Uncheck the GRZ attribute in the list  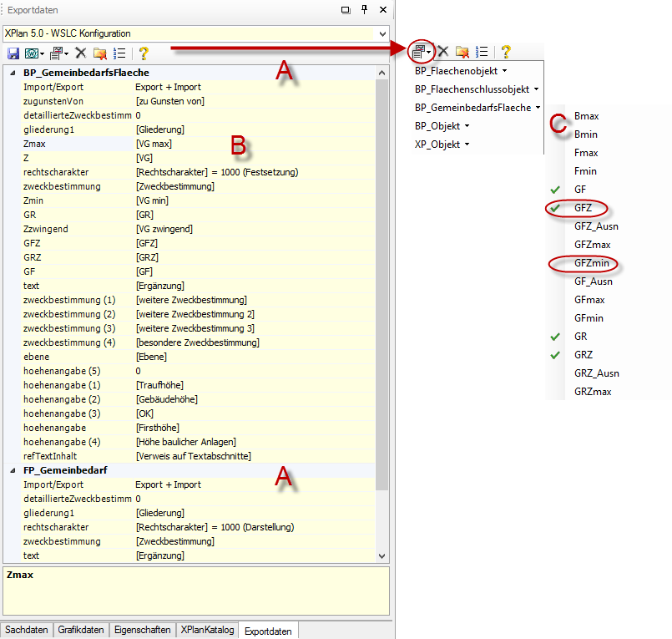point(584,355)
